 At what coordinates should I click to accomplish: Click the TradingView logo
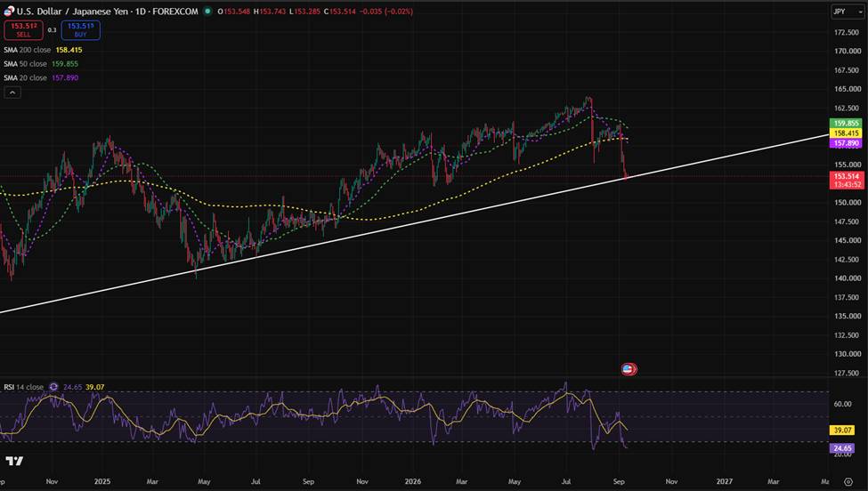[x=14, y=461]
